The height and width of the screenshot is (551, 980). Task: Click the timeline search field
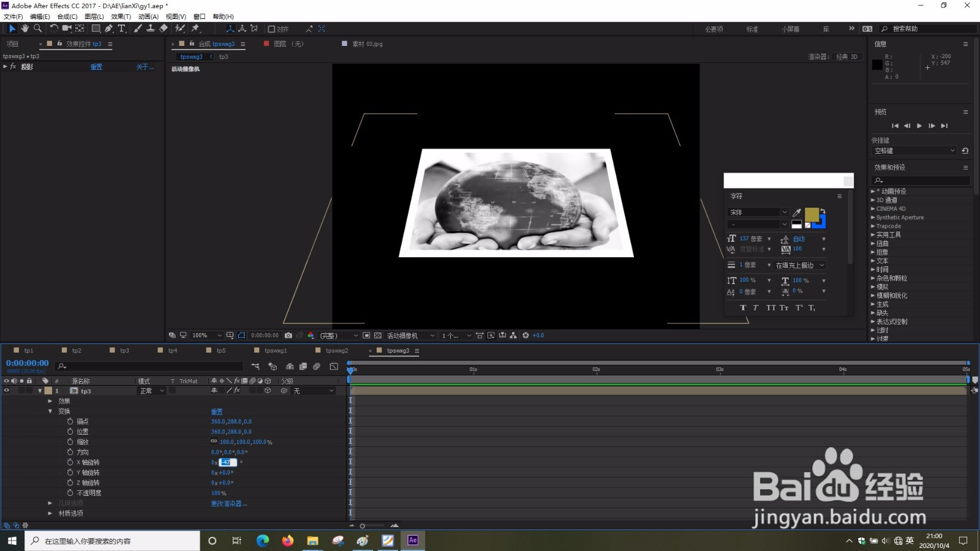[x=149, y=366]
